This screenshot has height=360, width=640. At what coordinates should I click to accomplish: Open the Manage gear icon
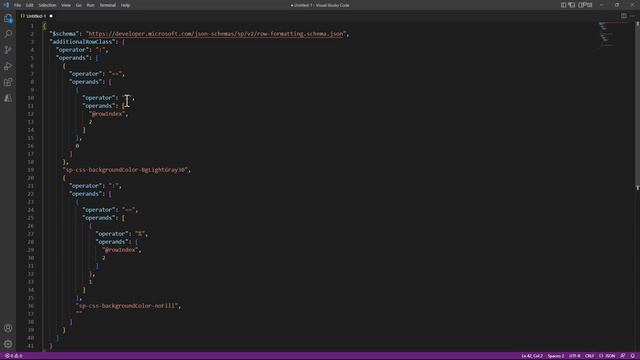(8, 344)
